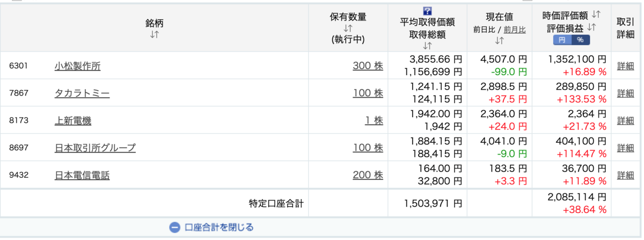Switch profit display to %
644x240 pixels.
click(580, 40)
